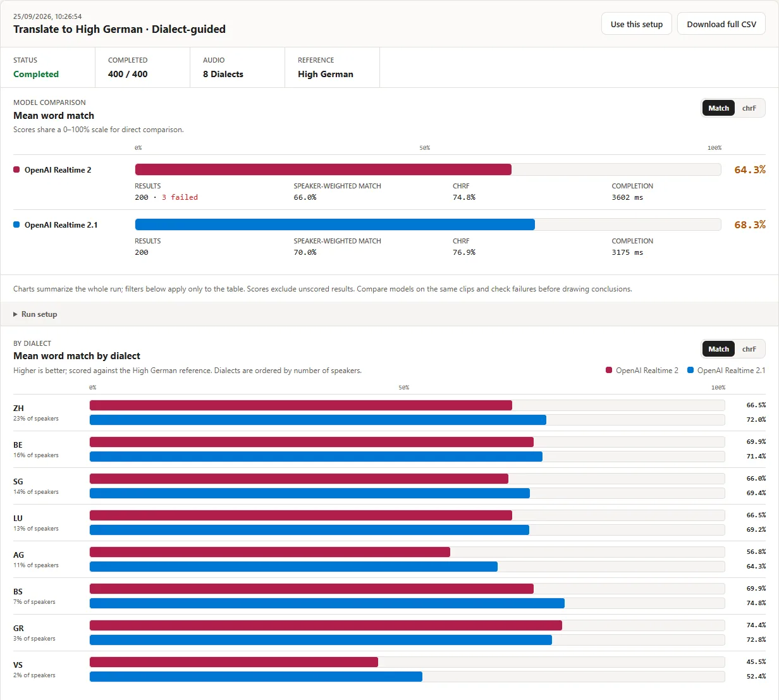Click the OpenAI Realtime 2 score bar
Viewport: 779px width, 700px height.
tap(323, 169)
